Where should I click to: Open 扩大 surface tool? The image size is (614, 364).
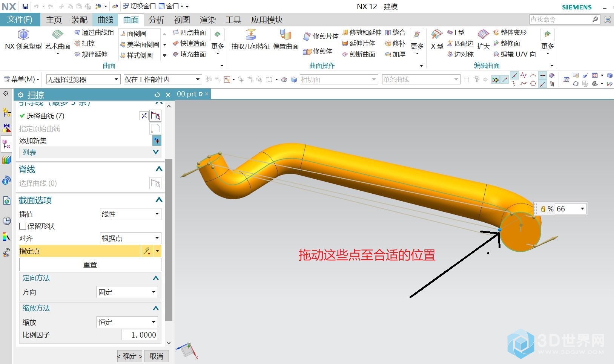(x=483, y=40)
